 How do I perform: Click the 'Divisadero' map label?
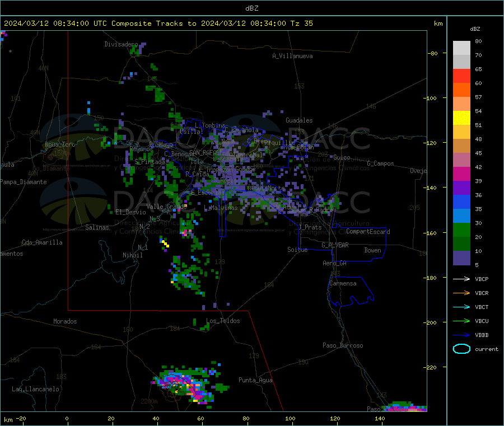pos(121,44)
